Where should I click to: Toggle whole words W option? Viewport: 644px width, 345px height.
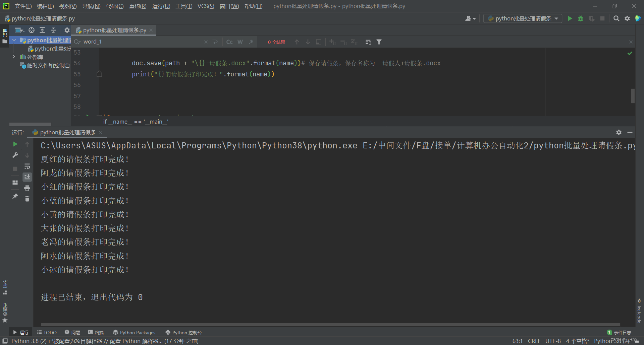(240, 42)
